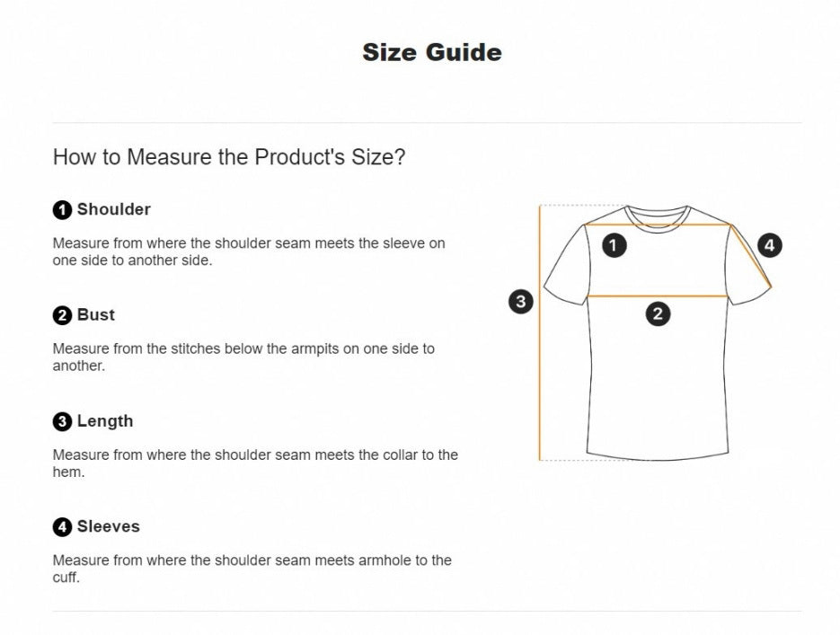This screenshot has width=840, height=635.
Task: Click the armhole-to-cuff measuring instructions paragraph
Action: point(252,569)
